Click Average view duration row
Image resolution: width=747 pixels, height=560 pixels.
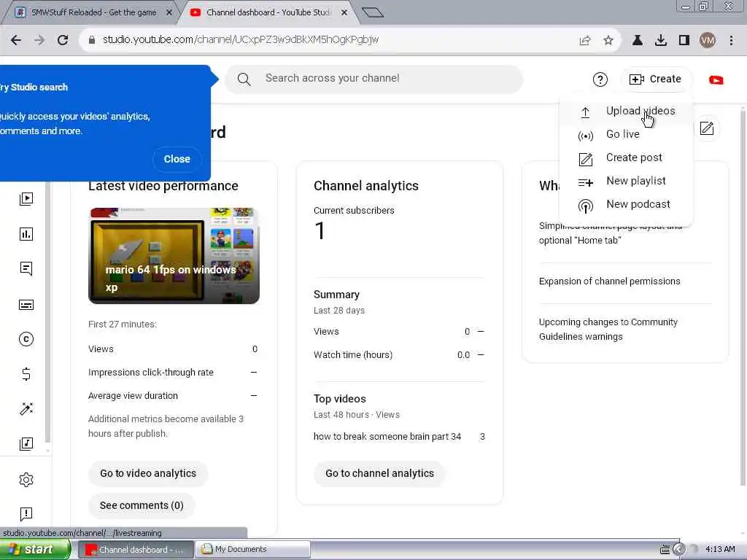[173, 396]
